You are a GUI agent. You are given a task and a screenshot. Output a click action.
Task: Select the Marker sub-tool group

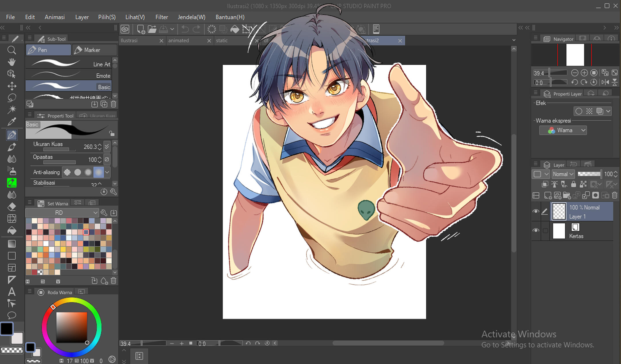click(94, 50)
